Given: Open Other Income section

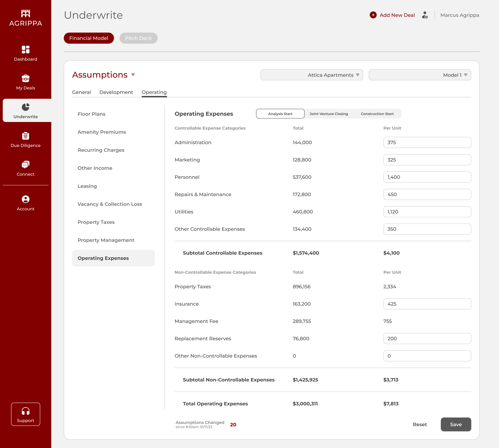Looking at the screenshot, I should (95, 168).
